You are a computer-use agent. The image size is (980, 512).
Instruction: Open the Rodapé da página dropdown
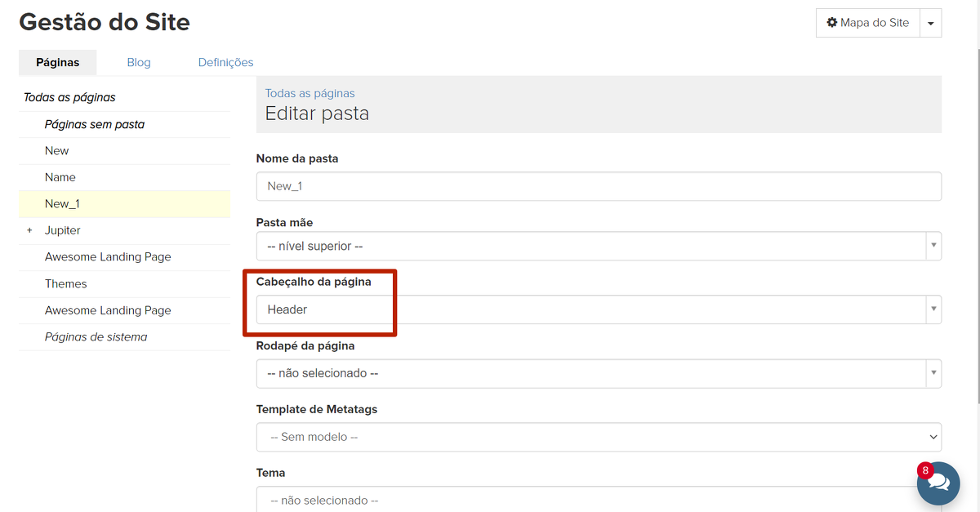[598, 373]
